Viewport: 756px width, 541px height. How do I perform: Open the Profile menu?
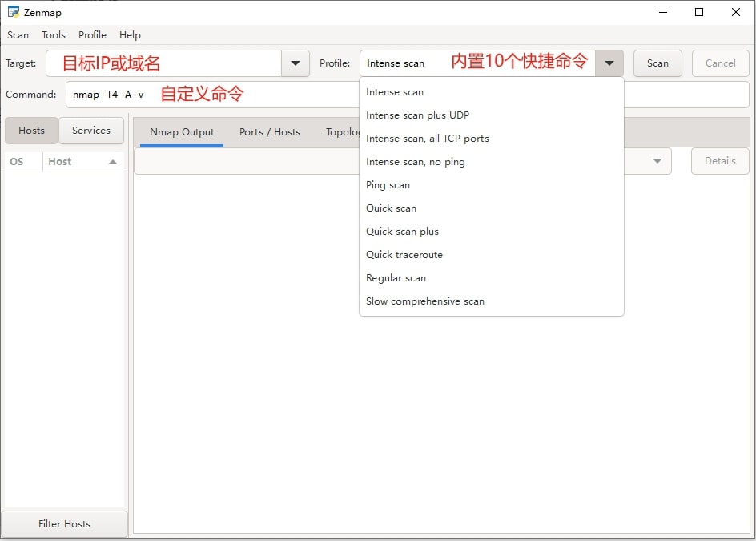[92, 35]
